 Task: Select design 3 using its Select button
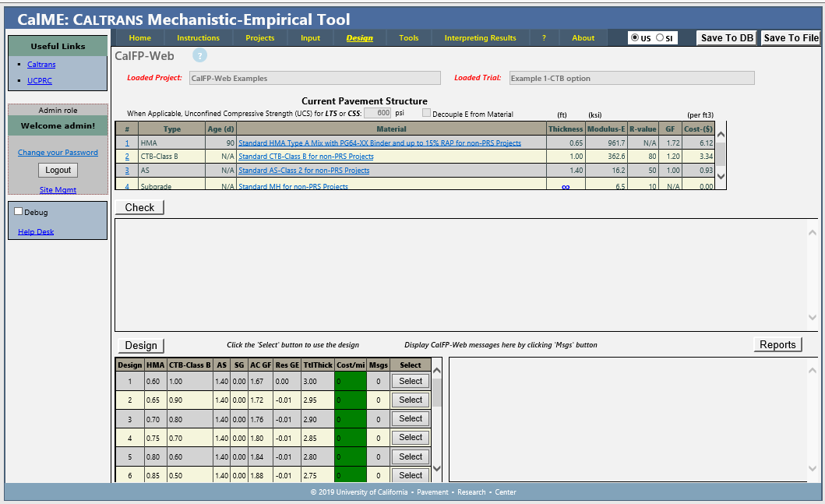411,419
